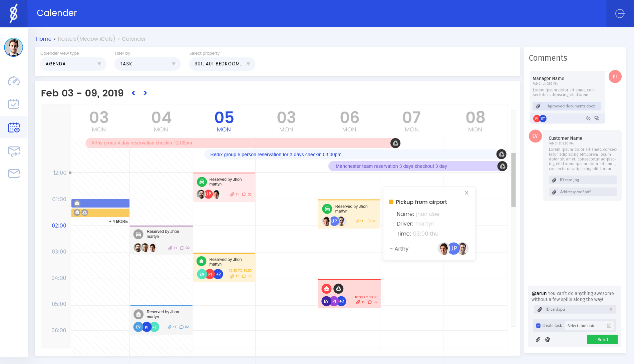
Task: Expand the Calender view type AGENDA dropdown
Action: (73, 64)
